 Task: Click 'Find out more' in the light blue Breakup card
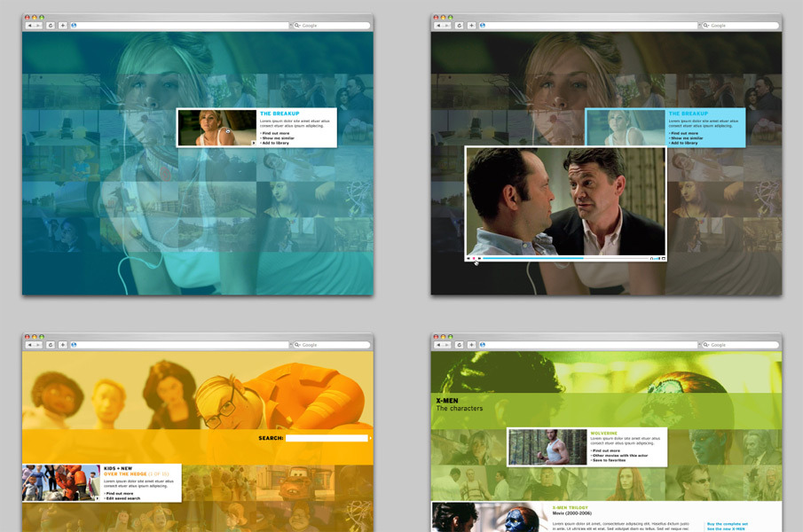tap(684, 133)
